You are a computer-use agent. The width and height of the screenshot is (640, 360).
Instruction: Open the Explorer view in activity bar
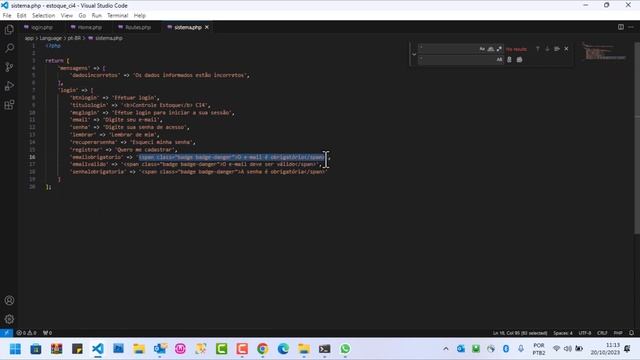pos(9,29)
